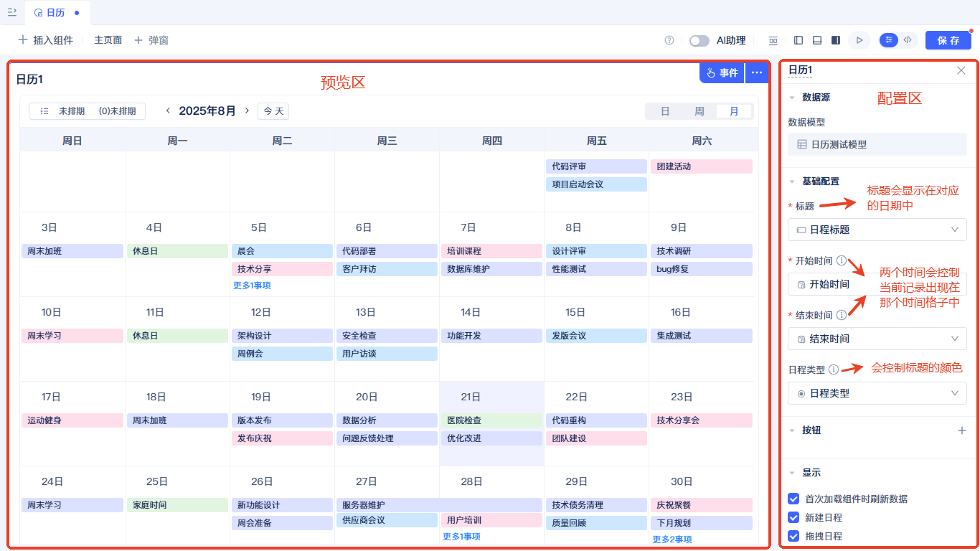The image size is (980, 551).
Task: Collapse the 基础配置 section
Action: tap(792, 182)
